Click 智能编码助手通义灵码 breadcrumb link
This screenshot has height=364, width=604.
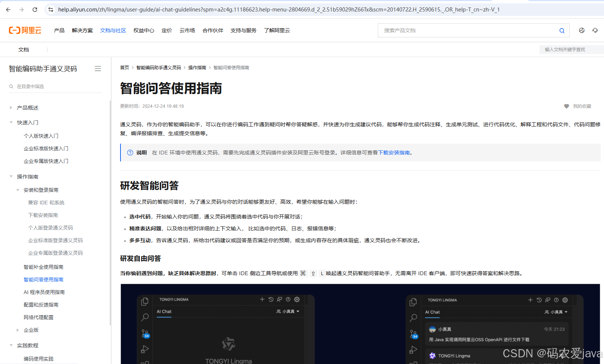pyautogui.click(x=159, y=68)
